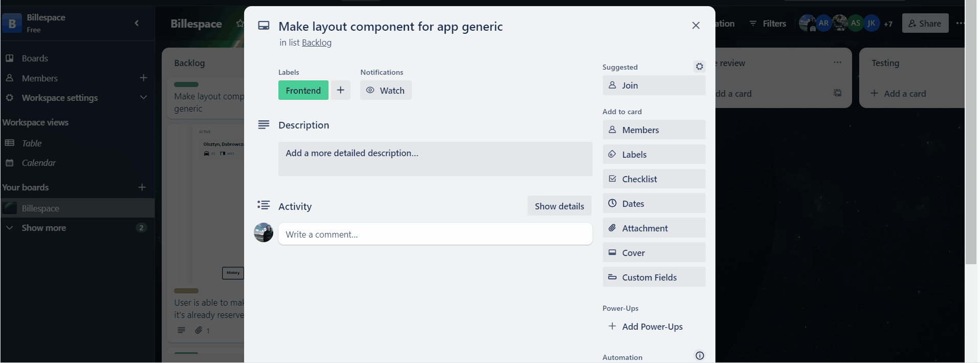Screen dimensions: 980x363
Task: Add a workspace member with plus icon
Action: click(143, 78)
